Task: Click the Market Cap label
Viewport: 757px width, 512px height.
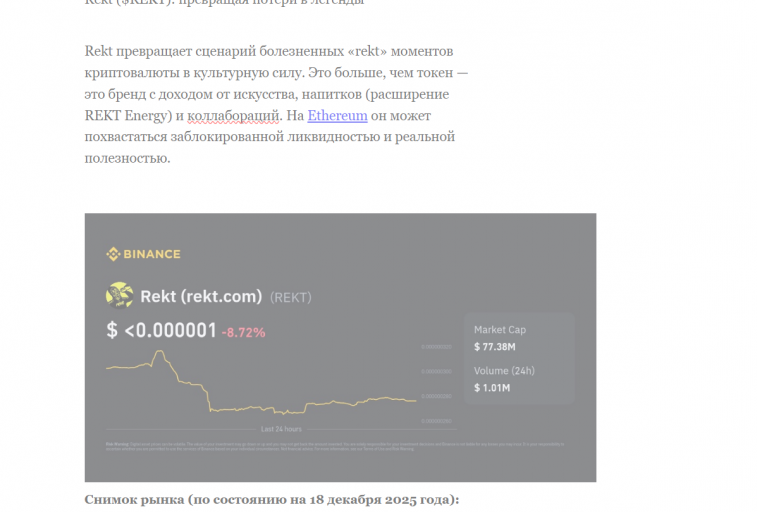Action: point(499,330)
